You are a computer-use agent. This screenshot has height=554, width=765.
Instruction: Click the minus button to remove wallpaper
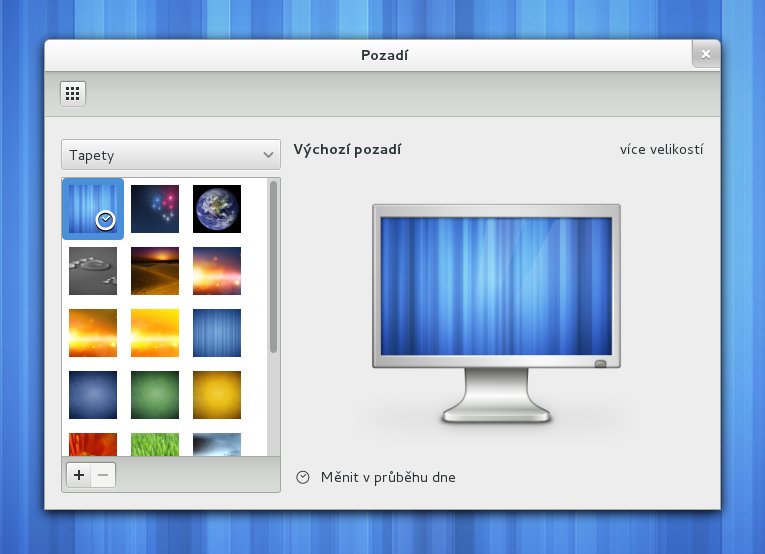(x=103, y=475)
